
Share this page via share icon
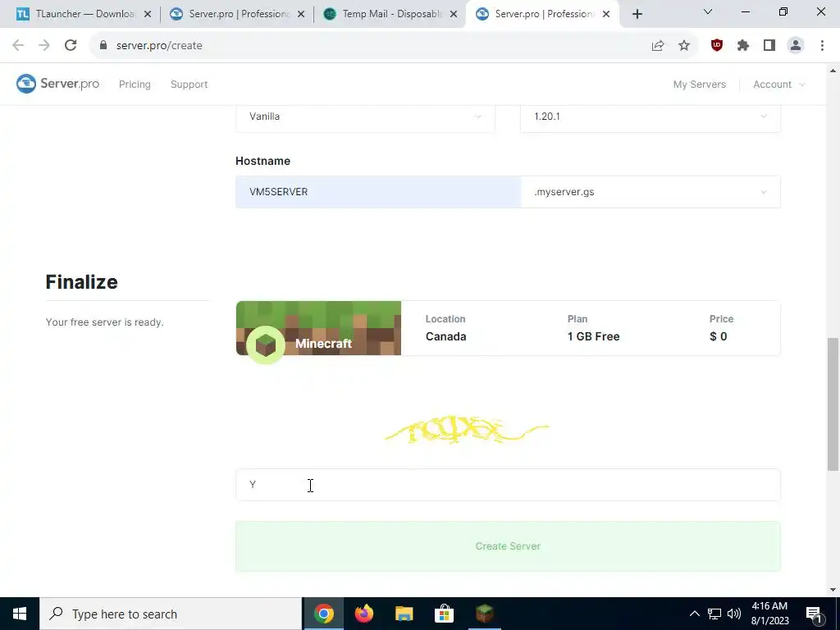658,46
